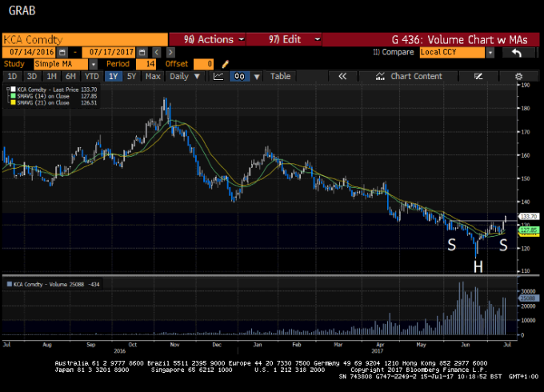Click the double left chevron collapse icon
The image size is (544, 392).
(x=342, y=76)
